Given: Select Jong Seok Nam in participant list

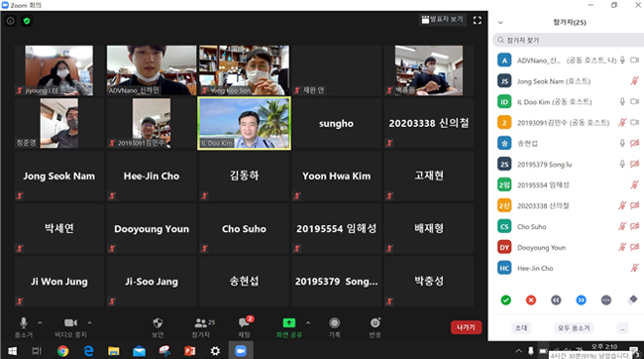Looking at the screenshot, I should pyautogui.click(x=569, y=81).
